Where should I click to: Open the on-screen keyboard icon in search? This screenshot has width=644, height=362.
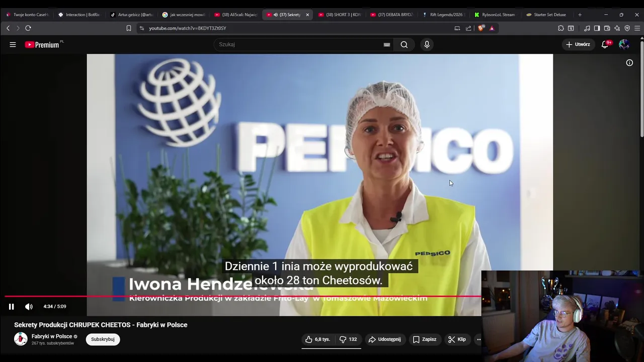(386, 44)
